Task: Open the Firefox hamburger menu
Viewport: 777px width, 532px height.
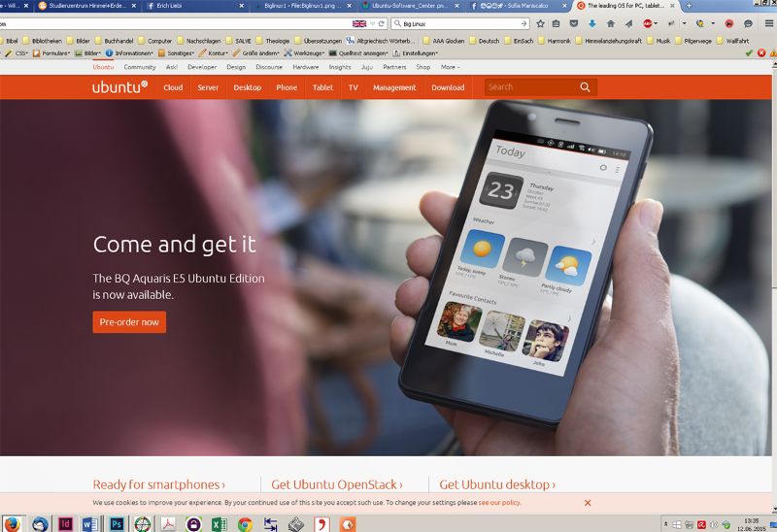Action: [768, 23]
